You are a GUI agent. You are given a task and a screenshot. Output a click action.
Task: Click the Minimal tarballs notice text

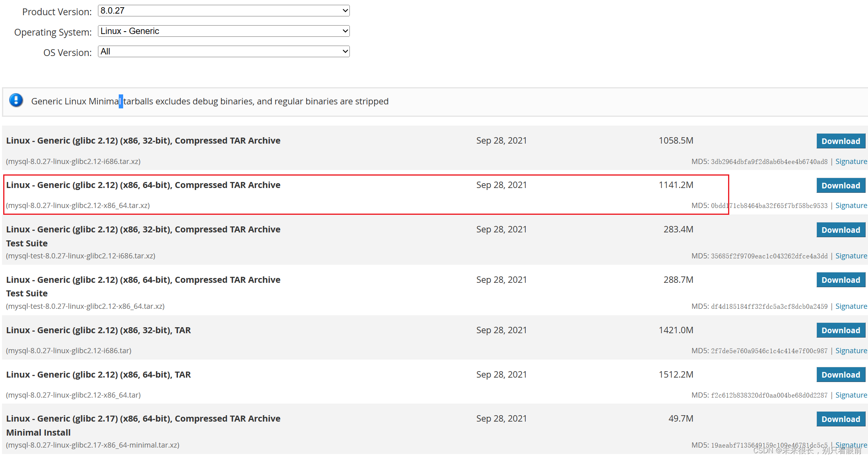[x=210, y=102]
